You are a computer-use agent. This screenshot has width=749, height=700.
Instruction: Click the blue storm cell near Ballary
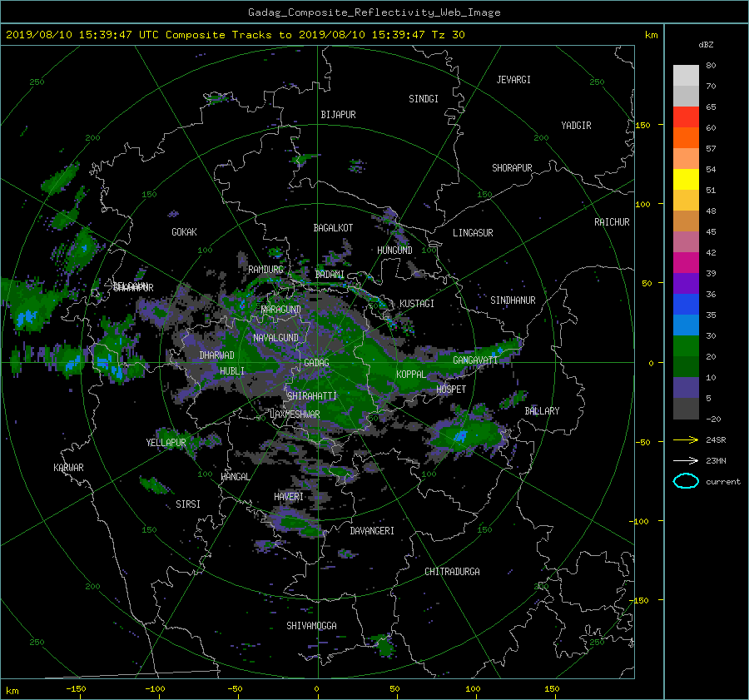(x=460, y=436)
